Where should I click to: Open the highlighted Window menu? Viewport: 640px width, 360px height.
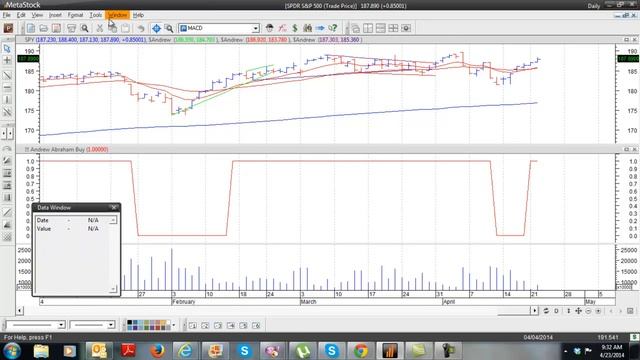[x=117, y=15]
